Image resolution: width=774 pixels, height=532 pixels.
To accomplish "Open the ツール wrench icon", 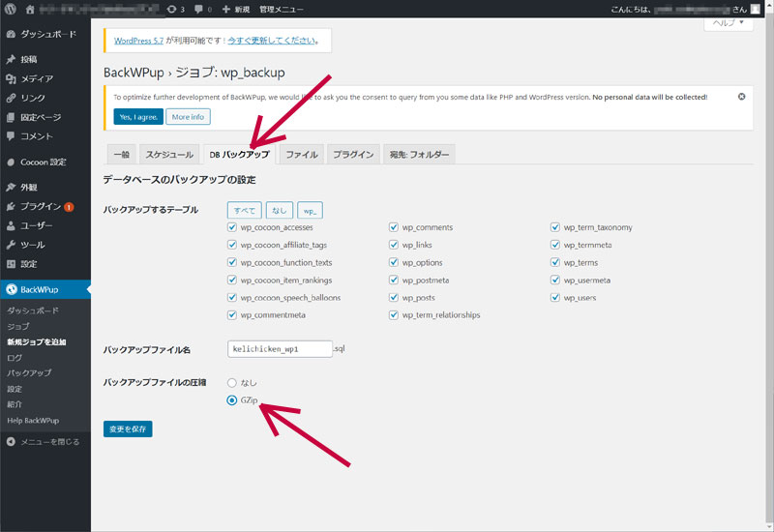I will coord(11,245).
